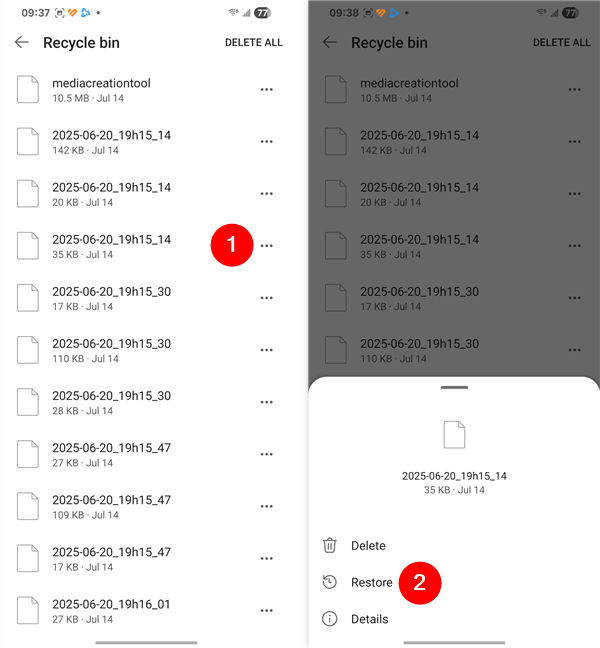Click the info icon beside Details
The width and height of the screenshot is (600, 648).
coord(329,619)
